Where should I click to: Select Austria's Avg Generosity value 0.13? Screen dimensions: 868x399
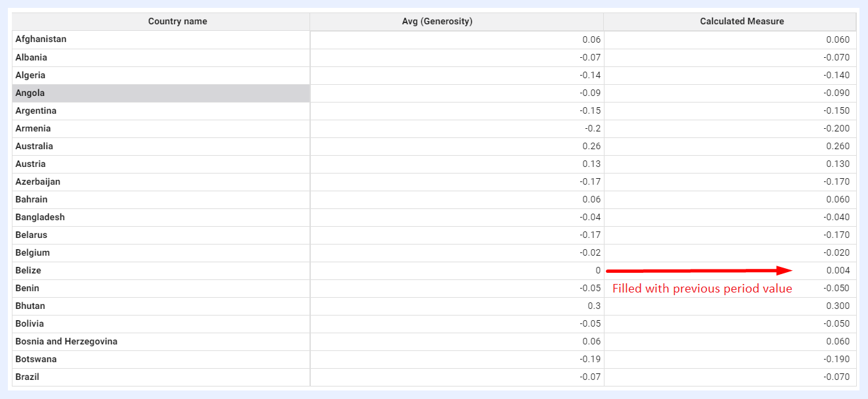click(x=591, y=164)
